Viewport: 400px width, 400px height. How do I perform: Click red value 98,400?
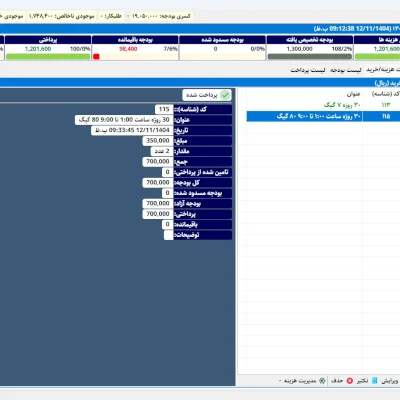(x=128, y=49)
